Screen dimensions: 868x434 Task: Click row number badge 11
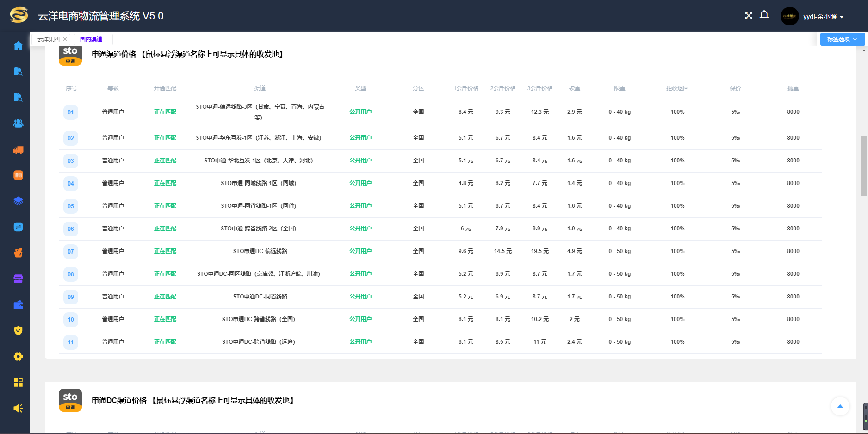[71, 342]
